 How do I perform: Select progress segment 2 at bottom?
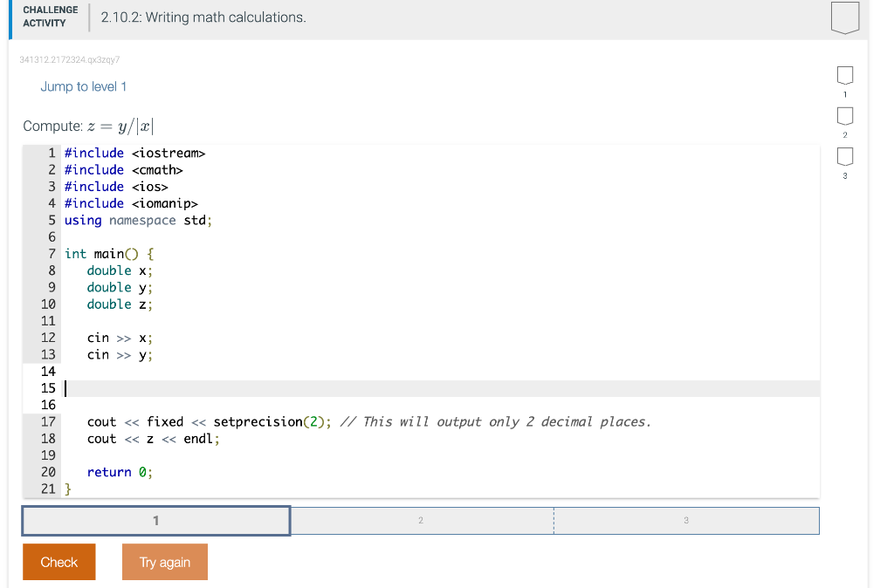click(421, 520)
